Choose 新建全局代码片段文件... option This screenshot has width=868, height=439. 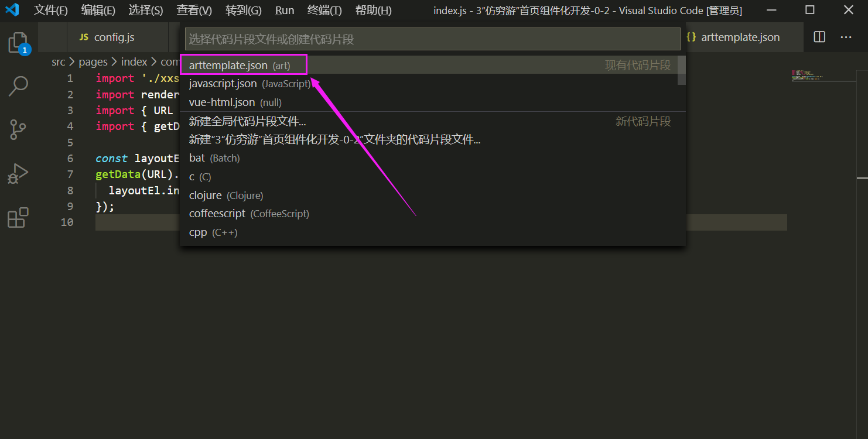pyautogui.click(x=429, y=121)
